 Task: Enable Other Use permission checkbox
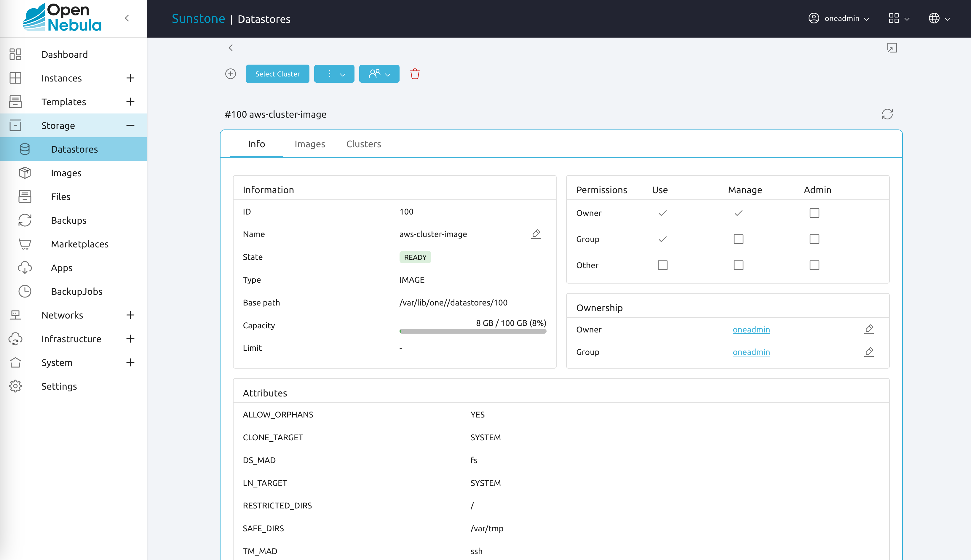(x=662, y=265)
